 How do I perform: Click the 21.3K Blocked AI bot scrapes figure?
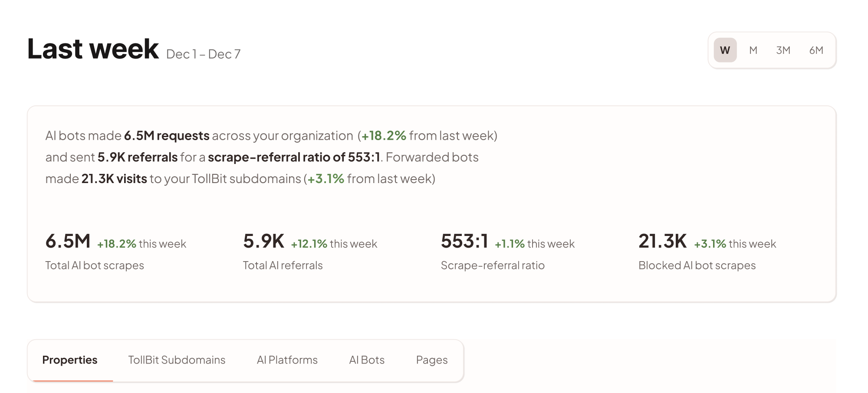(x=662, y=241)
